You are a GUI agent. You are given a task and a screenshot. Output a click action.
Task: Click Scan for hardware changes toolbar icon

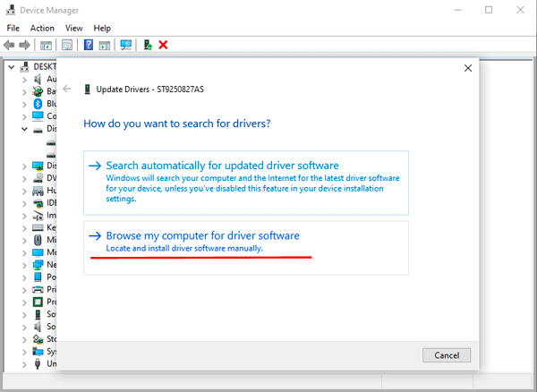[x=125, y=45]
